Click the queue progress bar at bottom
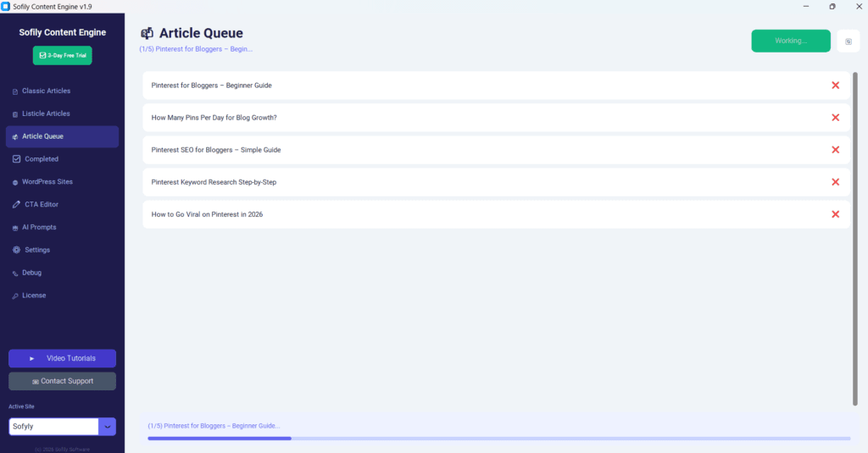The width and height of the screenshot is (868, 453). click(498, 439)
